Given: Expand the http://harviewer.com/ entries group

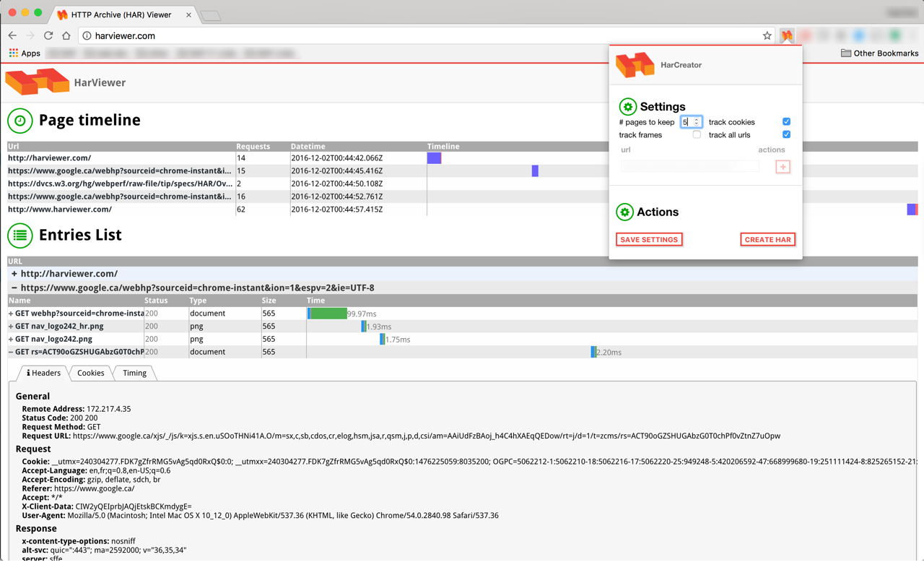Looking at the screenshot, I should click(14, 274).
